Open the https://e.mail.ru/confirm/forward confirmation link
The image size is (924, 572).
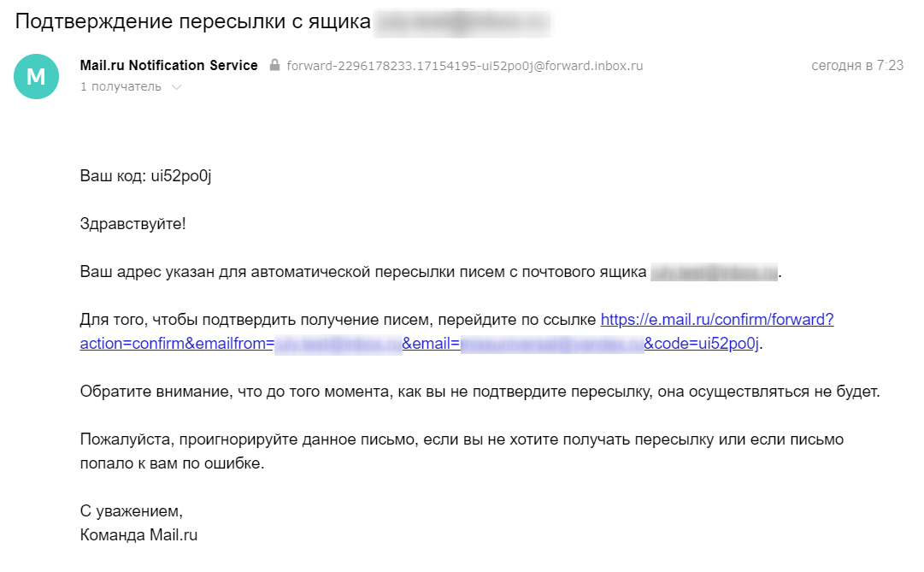pyautogui.click(x=717, y=320)
